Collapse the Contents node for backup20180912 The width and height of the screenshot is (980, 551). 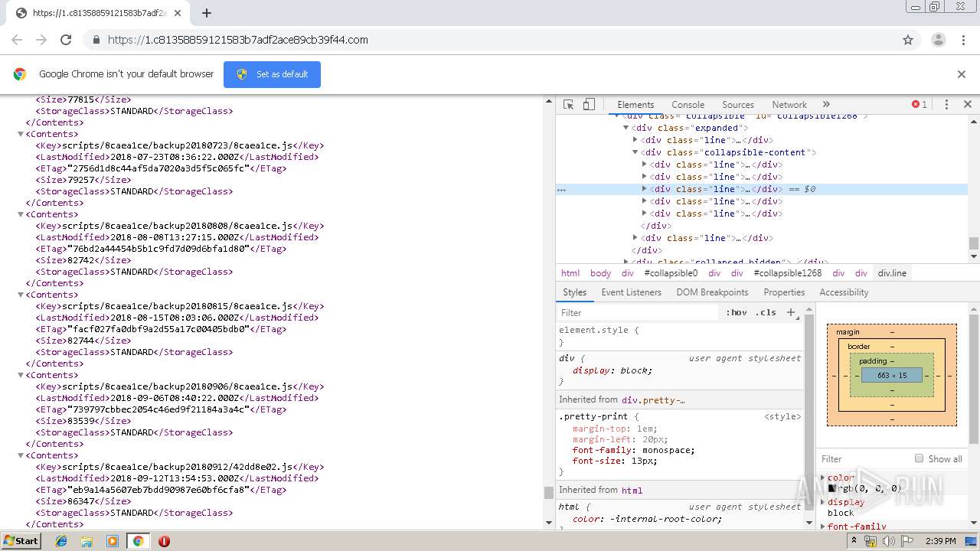coord(21,455)
